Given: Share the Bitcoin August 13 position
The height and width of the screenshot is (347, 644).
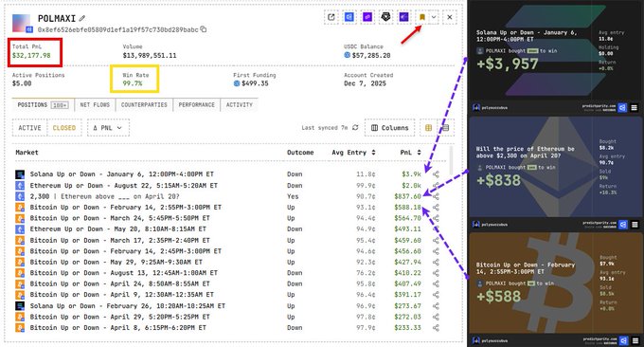Looking at the screenshot, I should [x=436, y=273].
